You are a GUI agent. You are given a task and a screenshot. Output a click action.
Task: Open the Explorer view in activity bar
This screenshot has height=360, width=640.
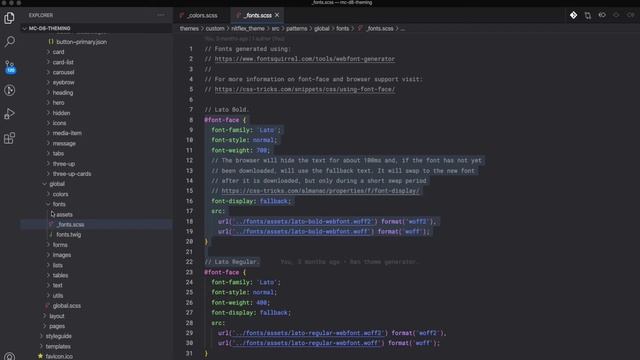point(9,18)
